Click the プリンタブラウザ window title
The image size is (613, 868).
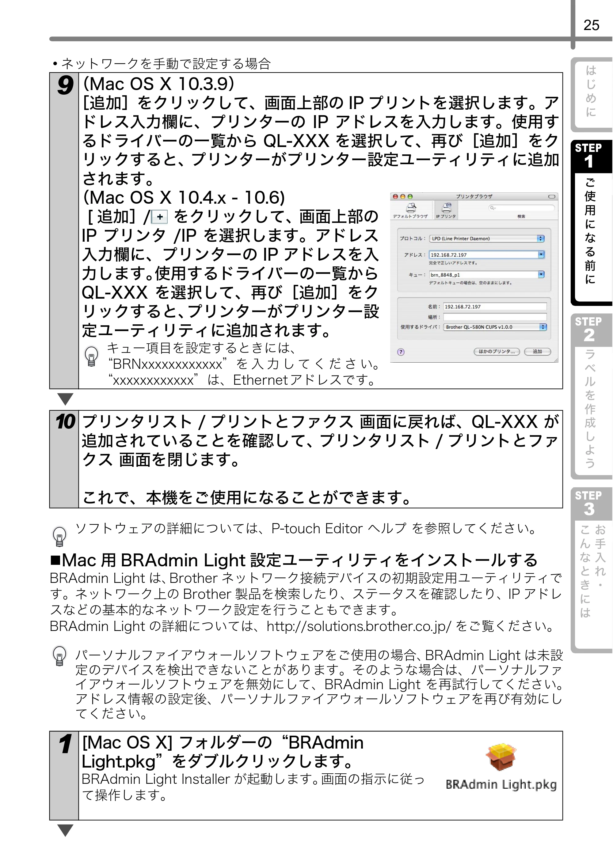(474, 197)
